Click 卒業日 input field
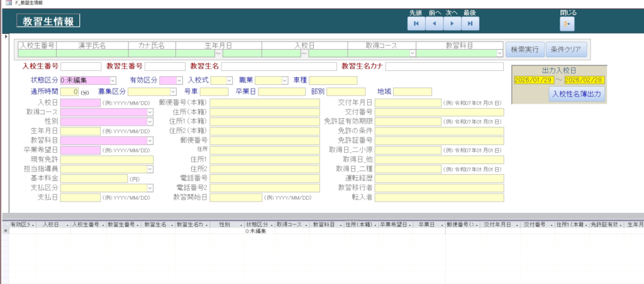Viewport: 644px width, 284px height. [x=282, y=92]
